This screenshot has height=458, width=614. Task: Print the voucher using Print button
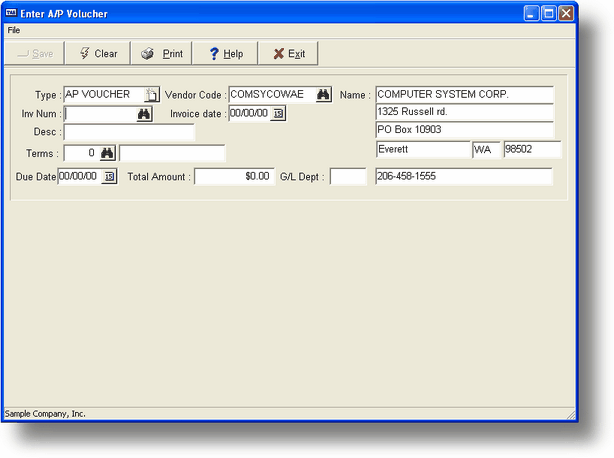coord(162,53)
